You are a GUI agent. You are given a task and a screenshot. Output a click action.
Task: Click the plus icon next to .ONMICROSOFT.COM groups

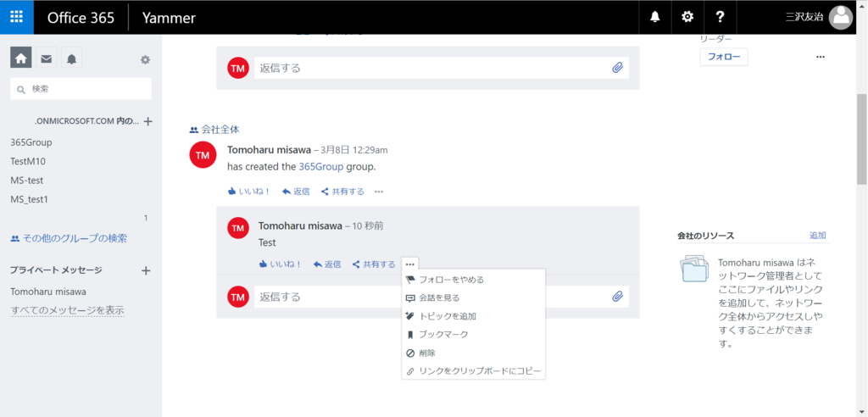pyautogui.click(x=147, y=121)
